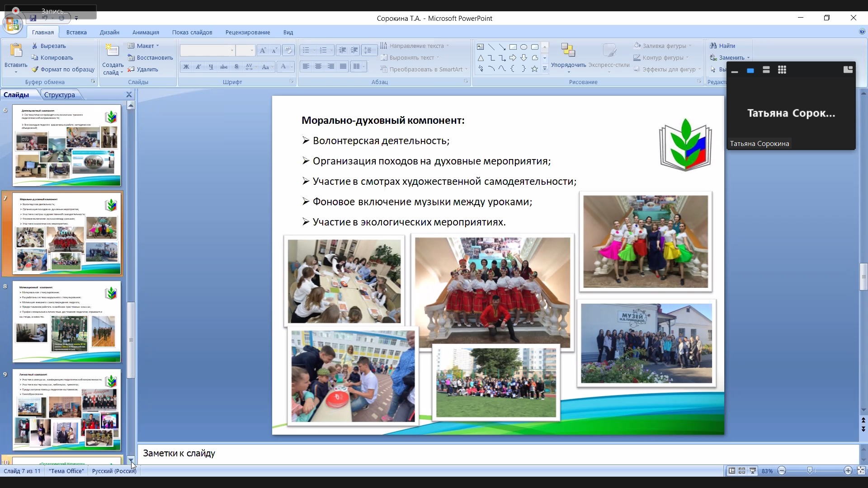Open the Review (Рецензирование) tab
The image size is (868, 488).
coord(248,32)
